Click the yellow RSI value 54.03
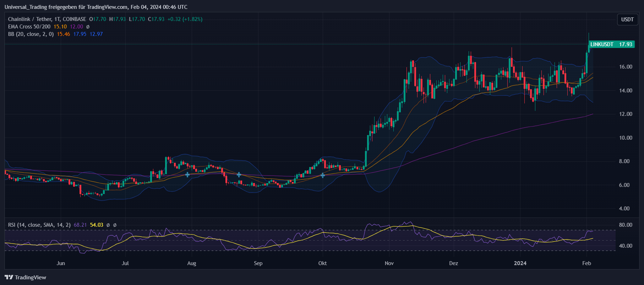Image resolution: width=644 pixels, height=285 pixels. coord(97,225)
